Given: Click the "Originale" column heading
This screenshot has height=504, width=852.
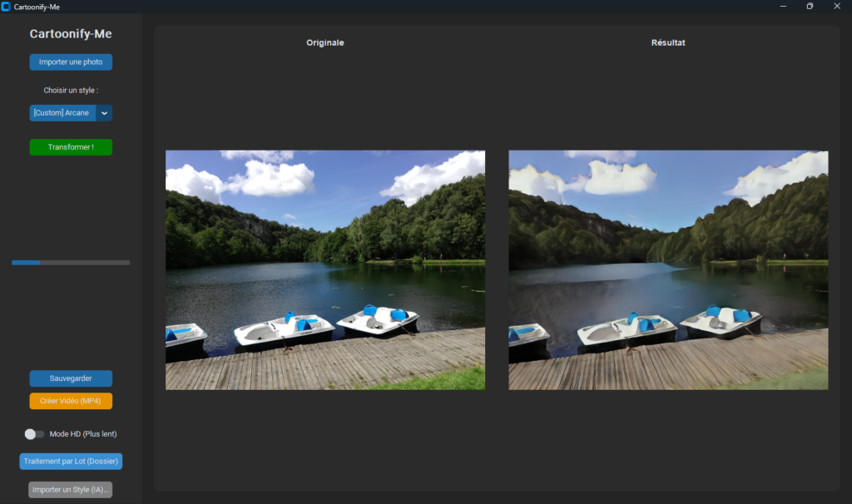Looking at the screenshot, I should pos(325,42).
